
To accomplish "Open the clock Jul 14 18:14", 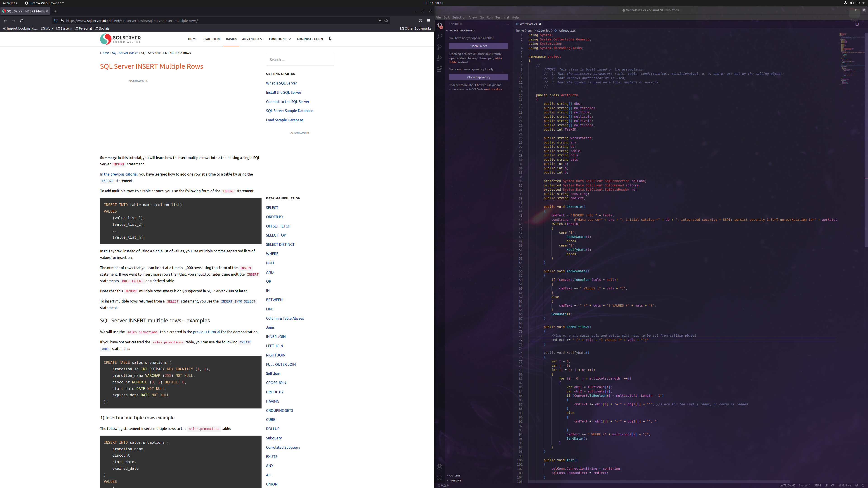I will (434, 3).
